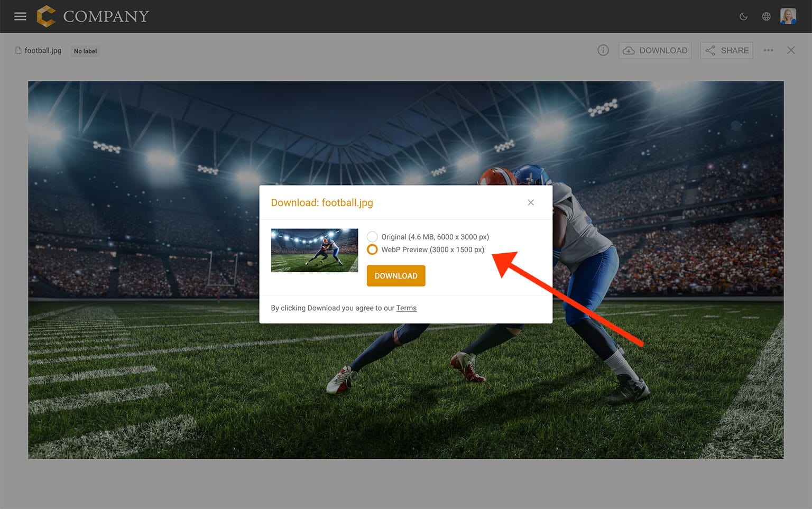The image size is (812, 509).
Task: Open the three-dot more options menu
Action: [x=768, y=50]
